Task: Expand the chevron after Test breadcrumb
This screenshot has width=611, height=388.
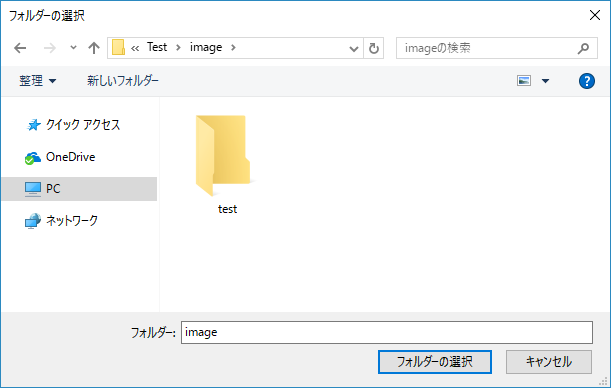Action: click(x=178, y=48)
